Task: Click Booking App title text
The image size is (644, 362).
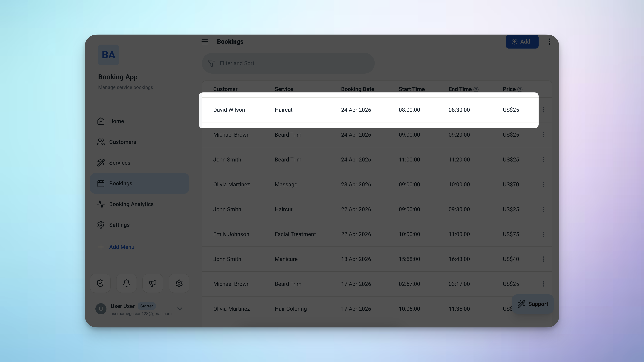Action: (x=118, y=77)
